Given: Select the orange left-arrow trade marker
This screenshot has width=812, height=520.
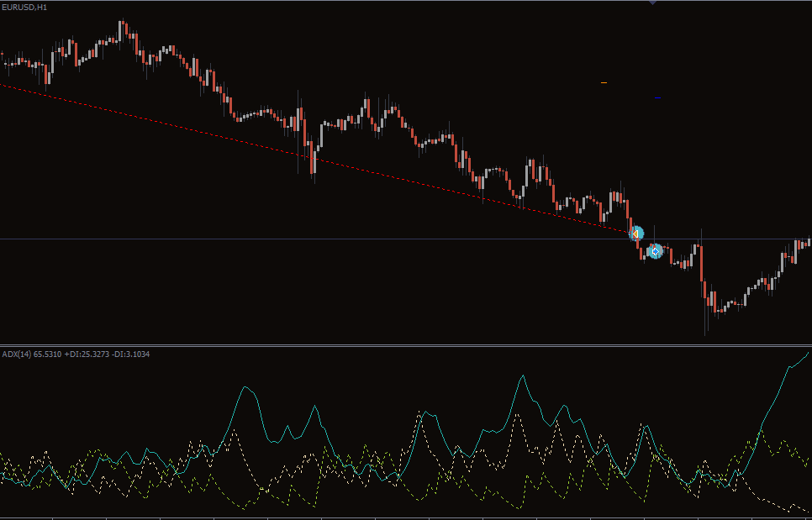Looking at the screenshot, I should tap(636, 233).
